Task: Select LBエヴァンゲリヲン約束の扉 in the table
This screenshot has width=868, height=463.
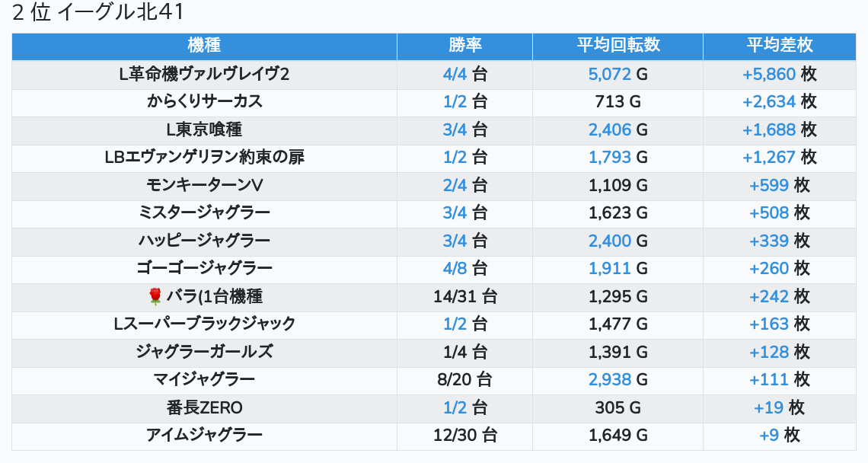Action: 204,157
